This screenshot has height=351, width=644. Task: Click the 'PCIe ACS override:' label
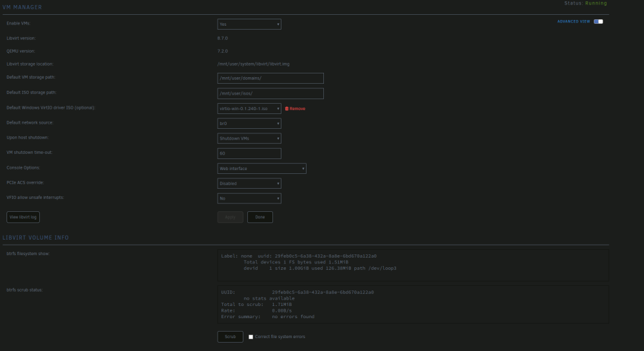[x=25, y=183]
